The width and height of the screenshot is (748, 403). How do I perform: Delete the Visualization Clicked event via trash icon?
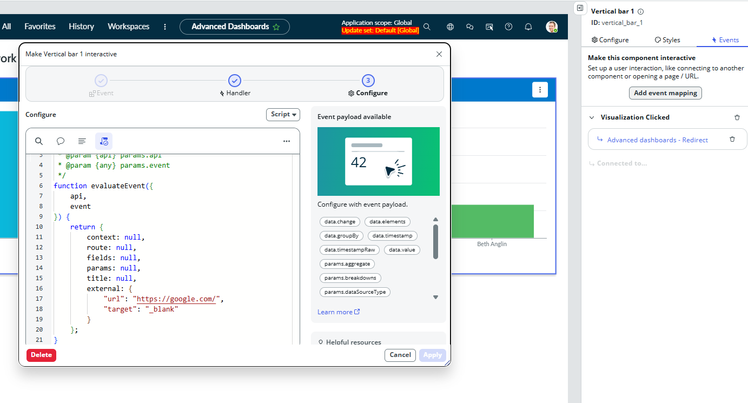point(737,117)
